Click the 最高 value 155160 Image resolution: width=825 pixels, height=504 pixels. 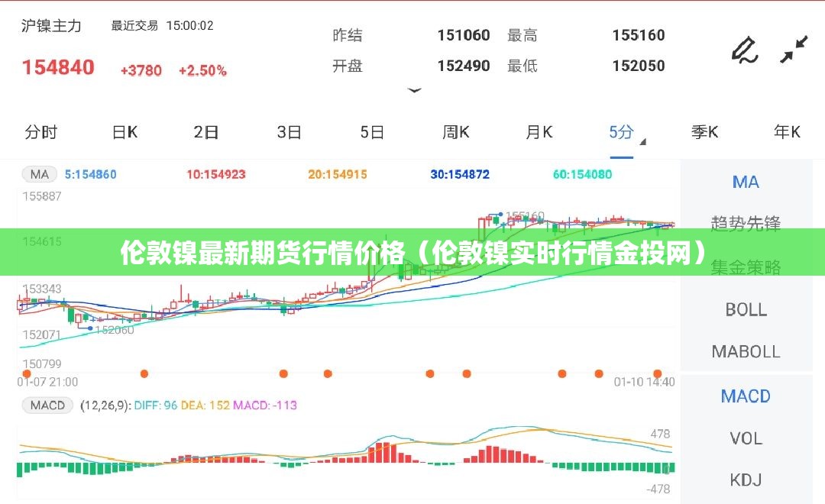point(638,35)
